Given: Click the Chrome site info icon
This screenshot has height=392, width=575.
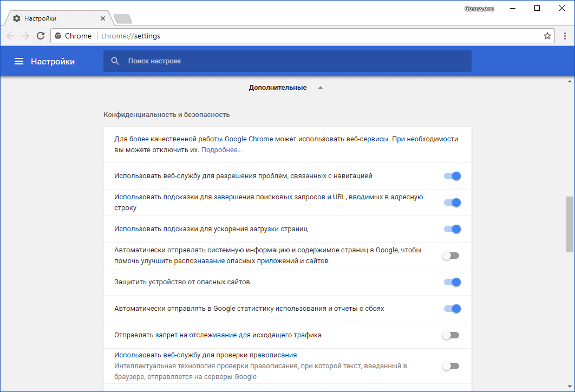Looking at the screenshot, I should coord(58,36).
